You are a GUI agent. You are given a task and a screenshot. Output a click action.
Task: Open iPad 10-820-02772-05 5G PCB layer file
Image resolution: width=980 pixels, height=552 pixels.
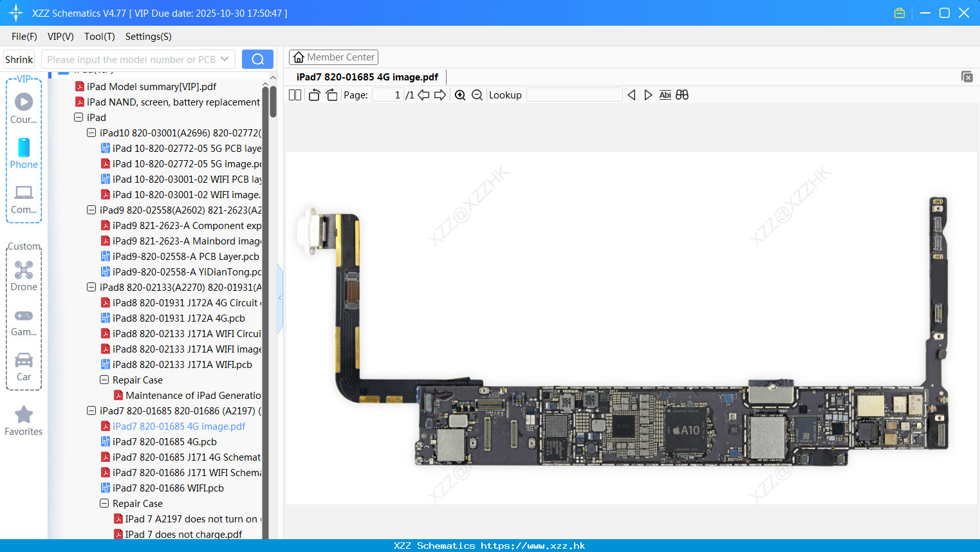click(x=181, y=148)
